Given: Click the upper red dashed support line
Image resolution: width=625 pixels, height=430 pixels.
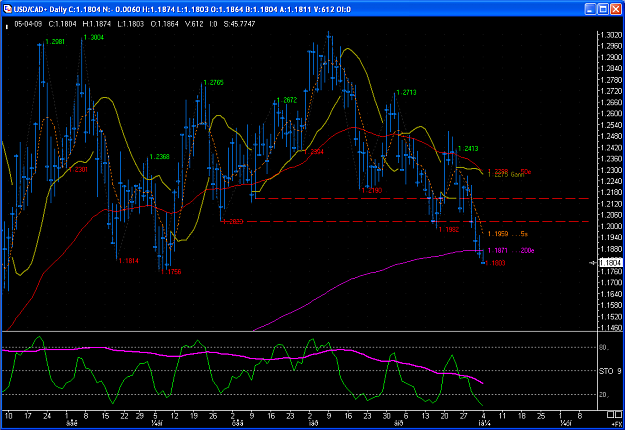Looking at the screenshot, I should pos(422,198).
